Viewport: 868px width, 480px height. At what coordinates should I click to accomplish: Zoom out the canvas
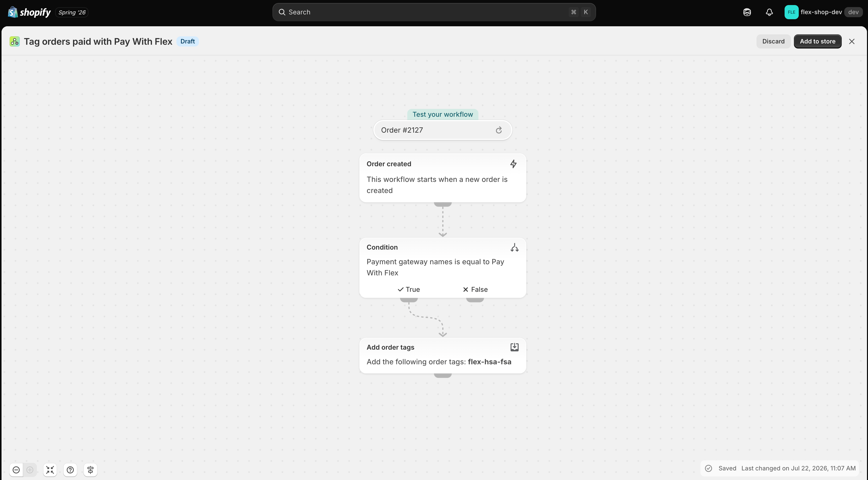[x=16, y=470]
